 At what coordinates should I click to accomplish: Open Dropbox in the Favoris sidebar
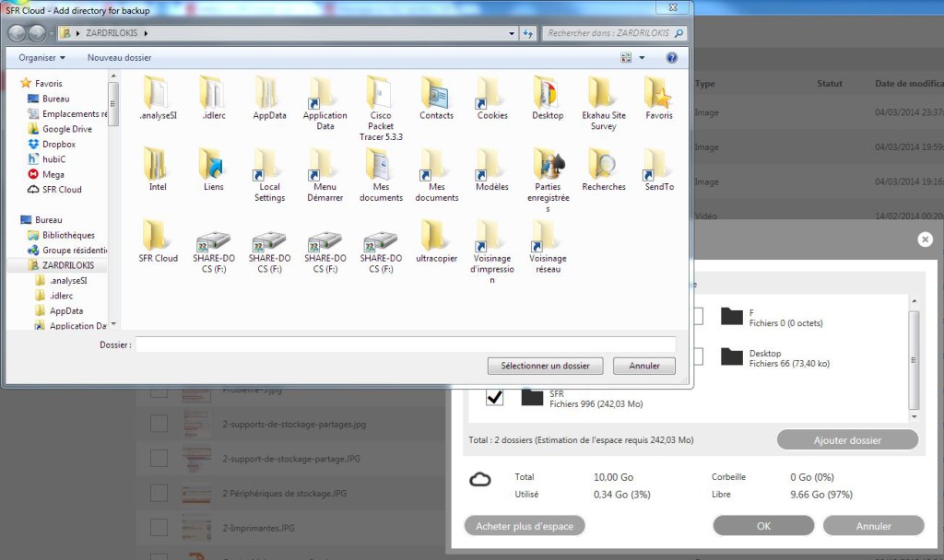click(x=59, y=145)
